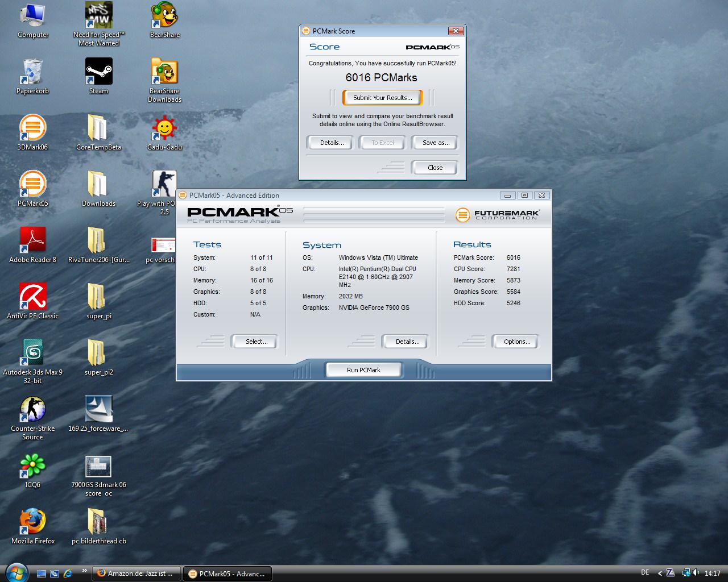Launch Counter-Strike Source shortcut
The height and width of the screenshot is (582, 728).
click(x=32, y=418)
